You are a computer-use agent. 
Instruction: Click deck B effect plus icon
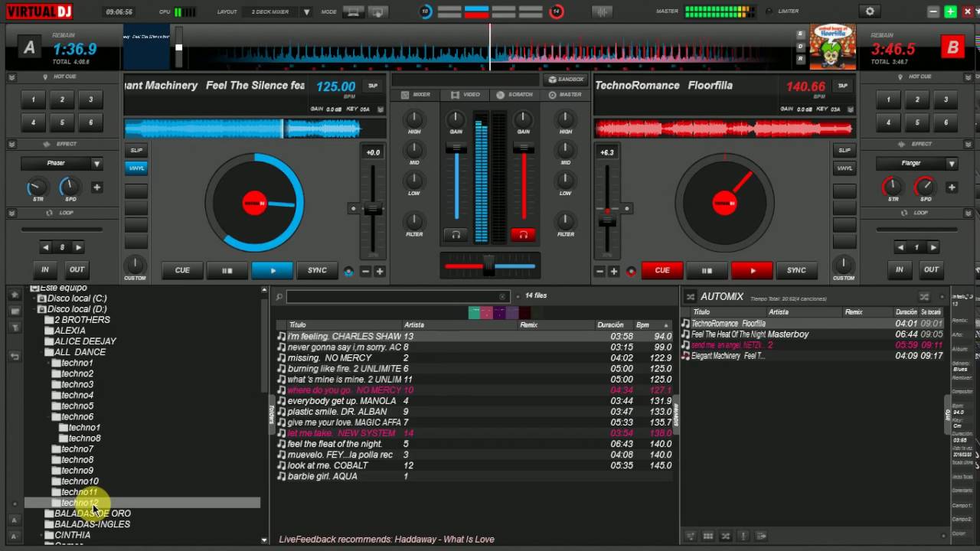(x=952, y=187)
